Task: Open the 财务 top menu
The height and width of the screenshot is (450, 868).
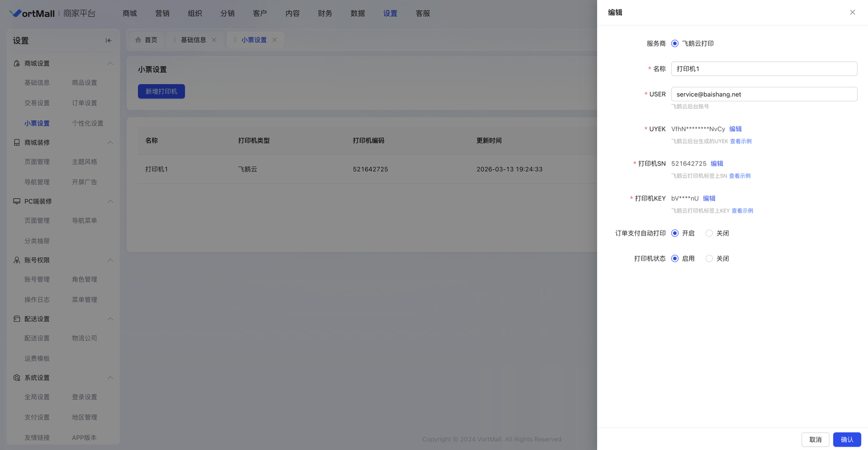Action: 325,14
